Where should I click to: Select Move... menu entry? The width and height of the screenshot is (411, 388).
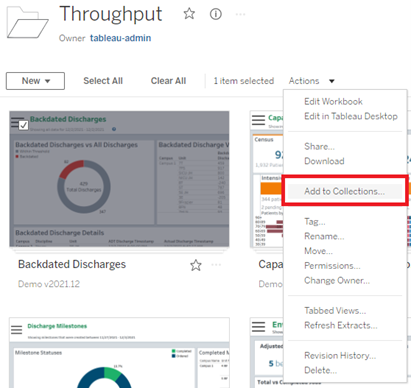tap(318, 251)
